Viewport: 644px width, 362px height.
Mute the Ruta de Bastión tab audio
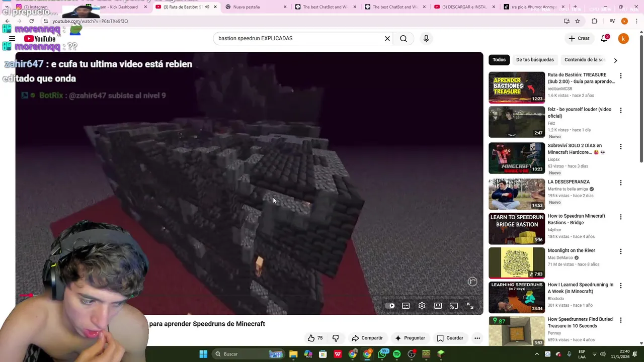click(207, 7)
